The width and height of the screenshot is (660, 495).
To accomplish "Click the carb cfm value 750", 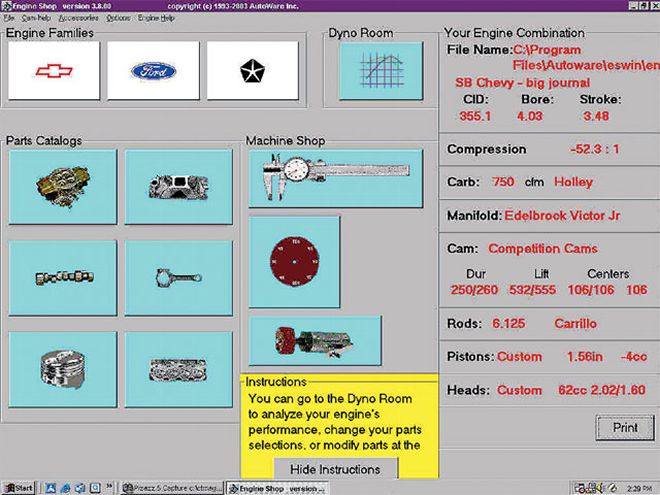I will tap(503, 182).
